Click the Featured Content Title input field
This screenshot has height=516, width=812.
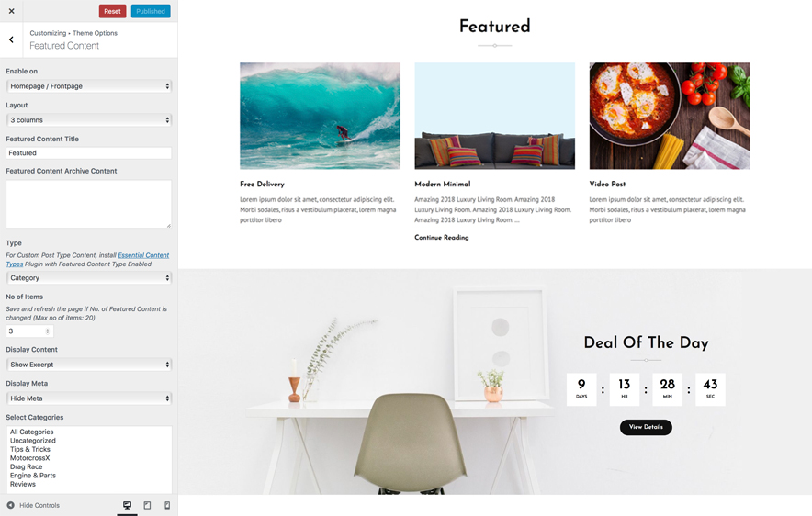(x=89, y=153)
